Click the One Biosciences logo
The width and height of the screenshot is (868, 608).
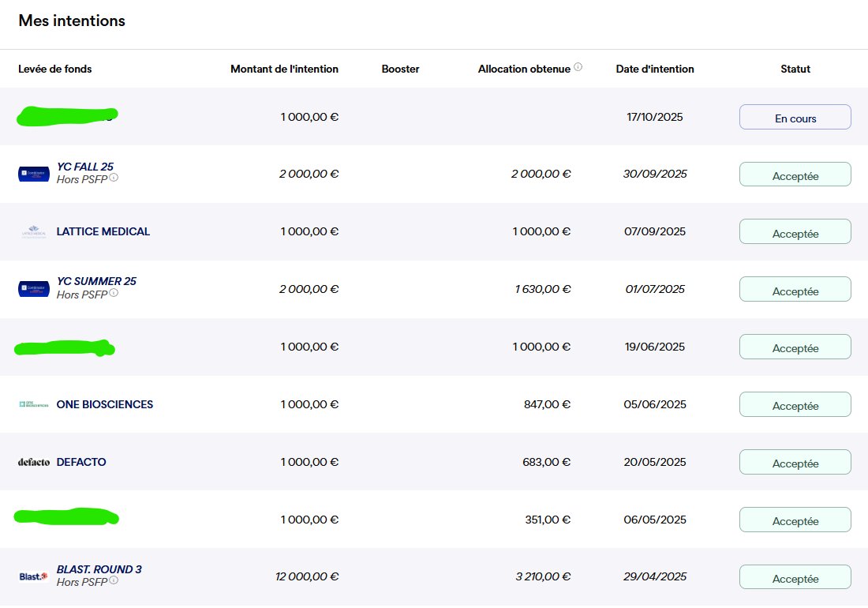(x=32, y=403)
